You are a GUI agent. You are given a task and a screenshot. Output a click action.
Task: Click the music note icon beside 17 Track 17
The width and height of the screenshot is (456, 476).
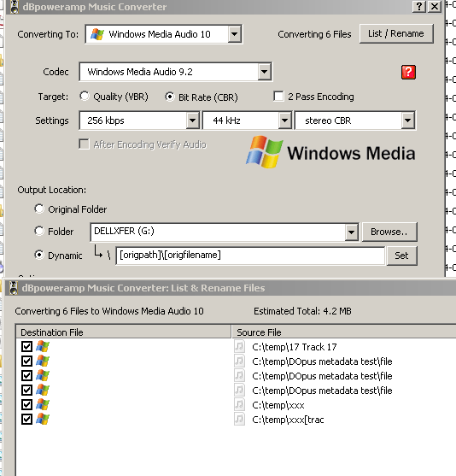(x=239, y=346)
